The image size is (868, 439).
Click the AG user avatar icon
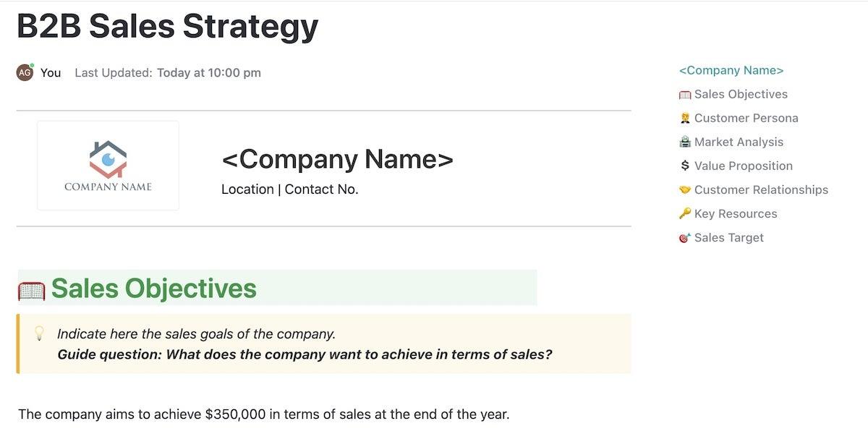25,72
